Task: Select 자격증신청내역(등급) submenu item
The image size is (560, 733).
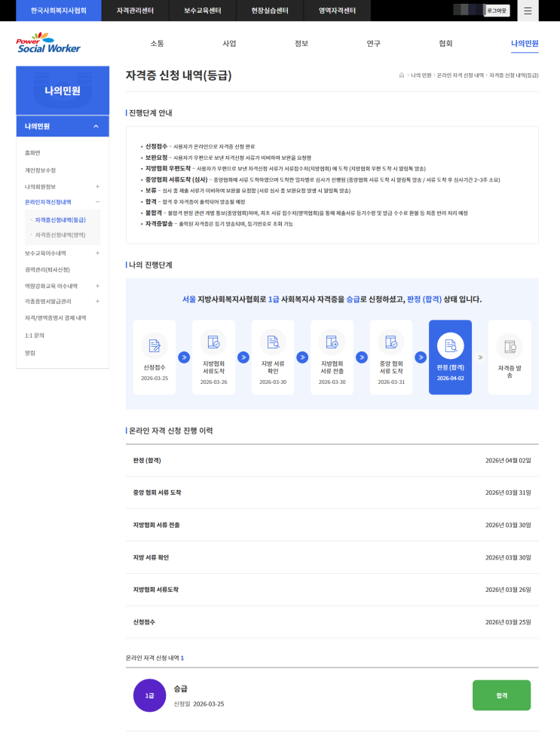Action: (x=60, y=219)
